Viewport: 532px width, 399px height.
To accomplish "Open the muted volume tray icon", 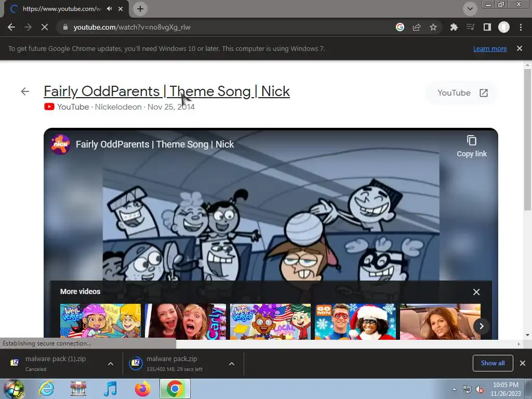I will pos(480,390).
